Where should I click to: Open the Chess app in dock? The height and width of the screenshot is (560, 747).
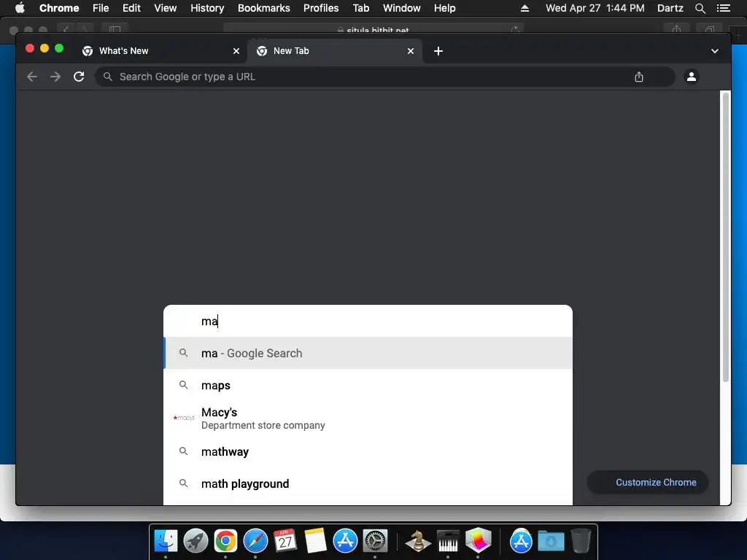click(x=418, y=541)
